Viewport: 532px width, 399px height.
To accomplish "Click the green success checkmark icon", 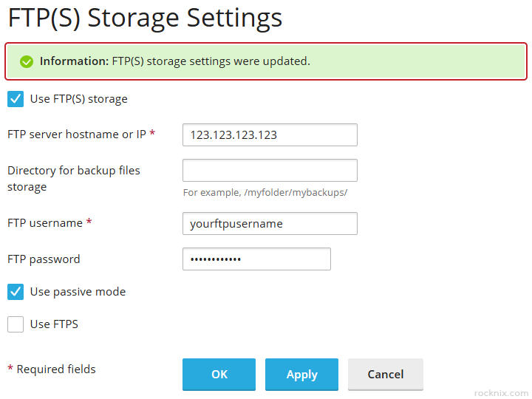I will 27,61.
